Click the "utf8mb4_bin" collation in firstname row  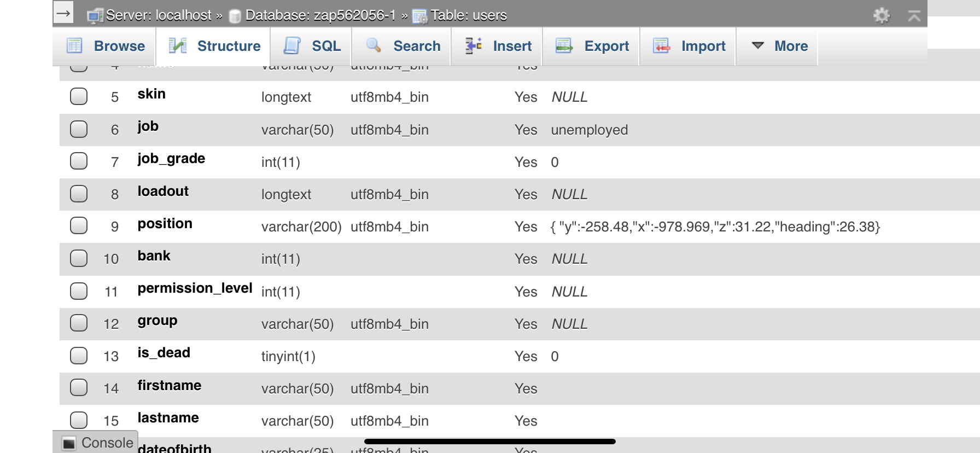click(389, 389)
